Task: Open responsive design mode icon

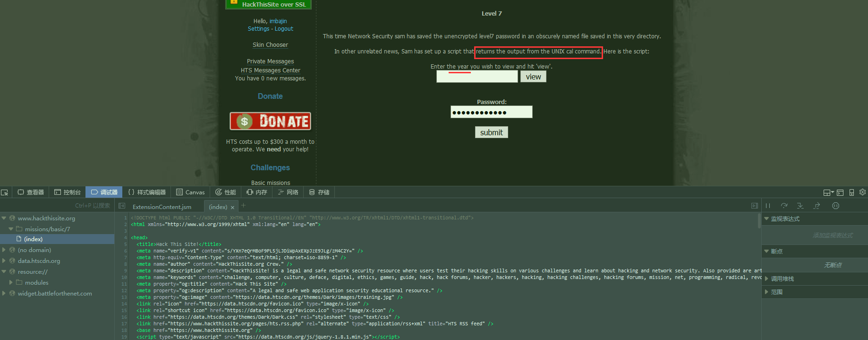Action: (851, 192)
